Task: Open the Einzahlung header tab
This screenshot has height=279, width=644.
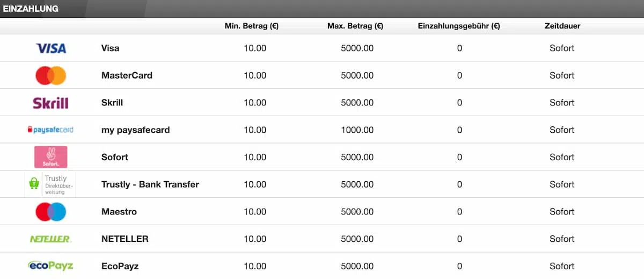Action: click(x=31, y=9)
